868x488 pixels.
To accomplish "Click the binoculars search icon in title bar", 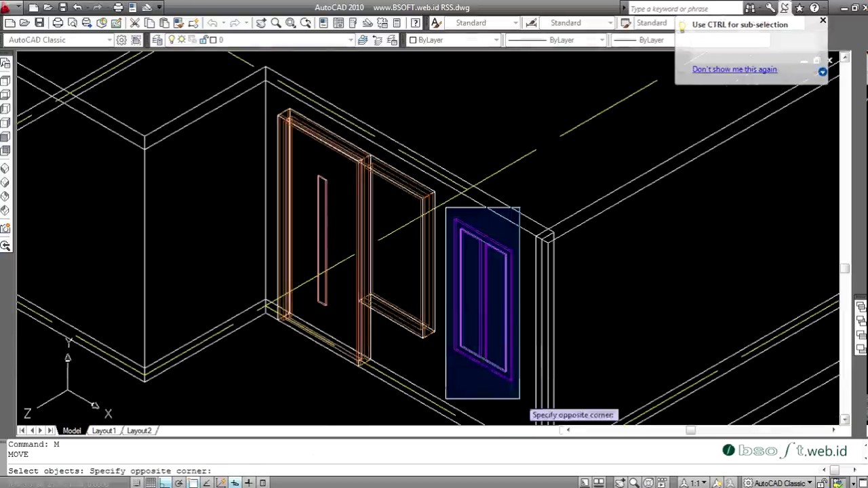I will tap(750, 8).
